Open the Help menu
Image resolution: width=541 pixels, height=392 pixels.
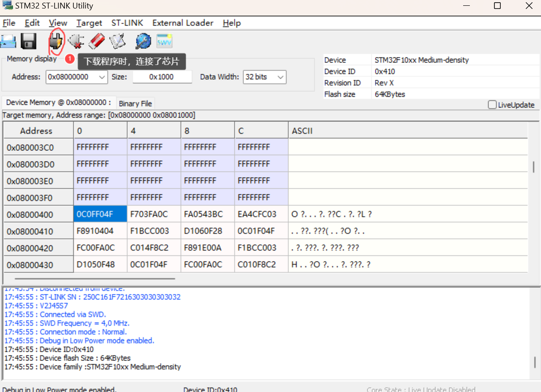231,23
